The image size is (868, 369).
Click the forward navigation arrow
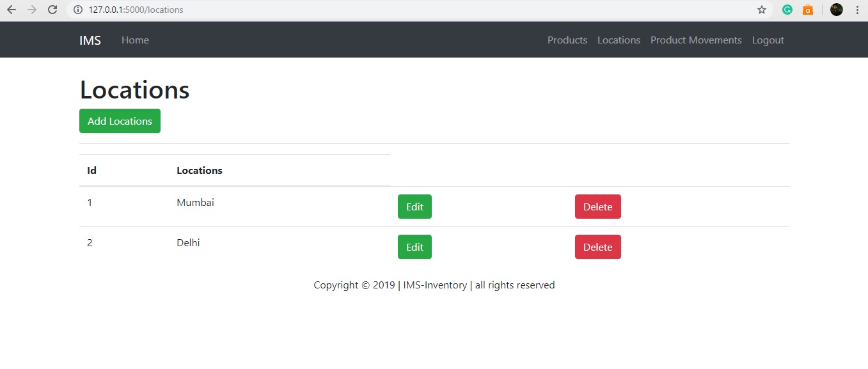(x=32, y=10)
